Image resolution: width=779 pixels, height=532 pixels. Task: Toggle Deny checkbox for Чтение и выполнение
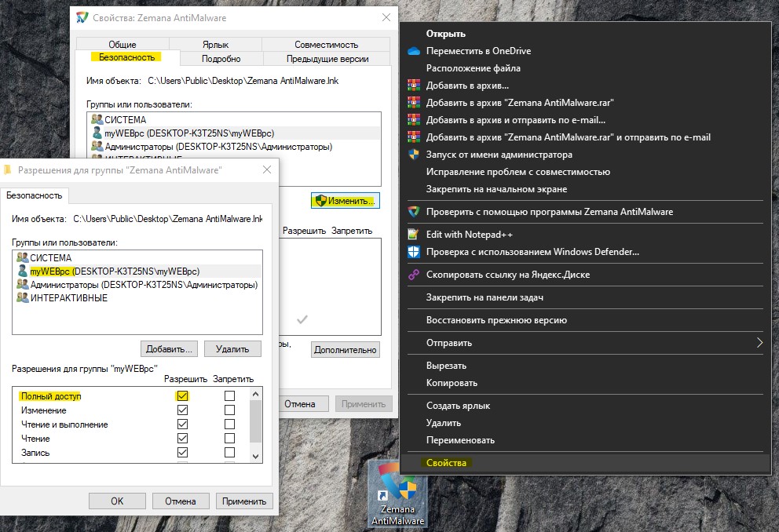[229, 425]
